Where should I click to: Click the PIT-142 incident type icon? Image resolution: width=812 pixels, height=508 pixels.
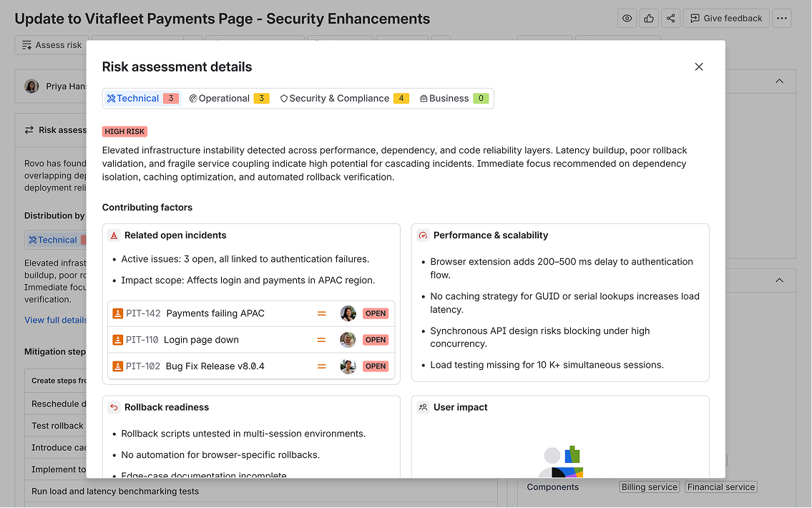(x=118, y=313)
